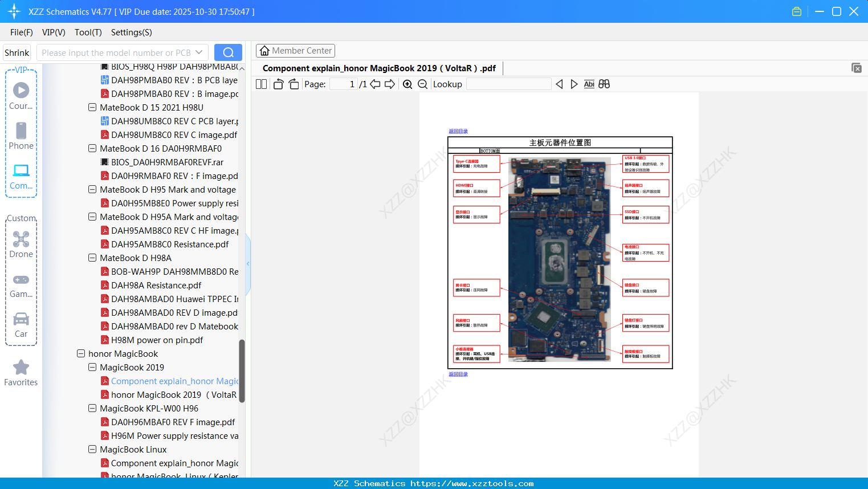Click the Lookup text field
This screenshot has width=868, height=489.
coord(508,84)
